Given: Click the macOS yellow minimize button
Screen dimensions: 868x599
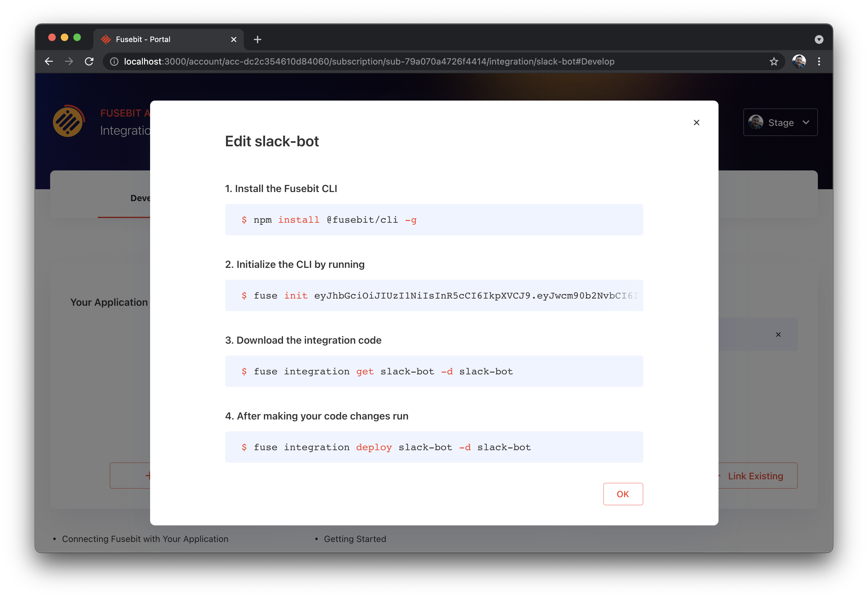Looking at the screenshot, I should (x=65, y=38).
